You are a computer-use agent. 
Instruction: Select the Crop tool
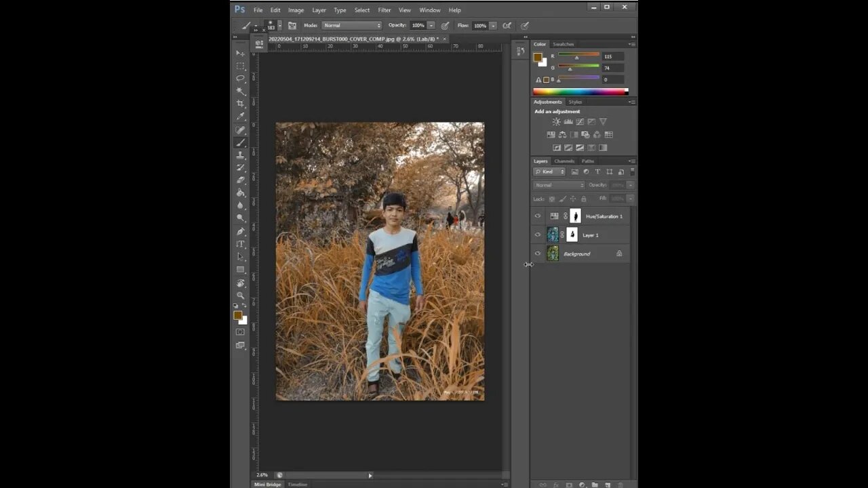tap(240, 104)
